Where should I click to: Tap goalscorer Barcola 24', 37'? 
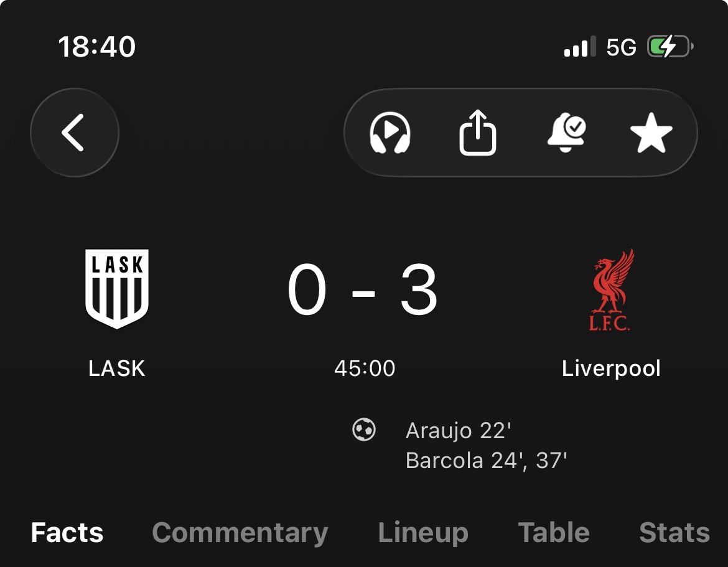coord(486,461)
